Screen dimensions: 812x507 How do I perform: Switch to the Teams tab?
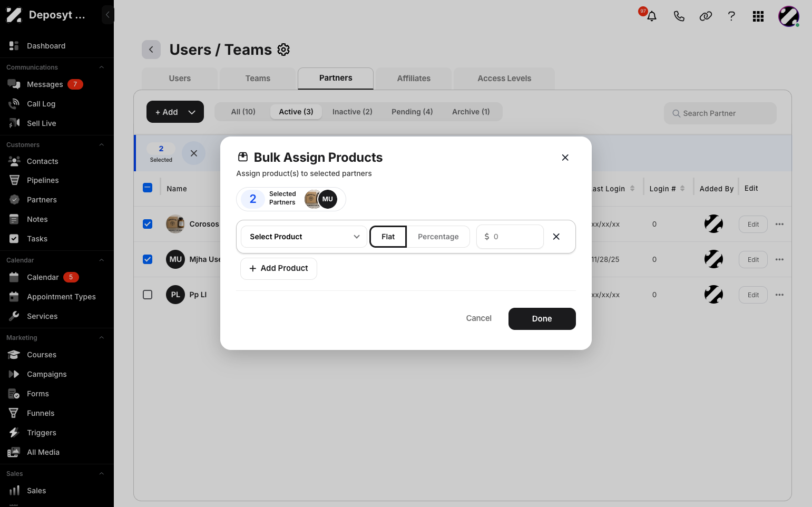coord(258,79)
